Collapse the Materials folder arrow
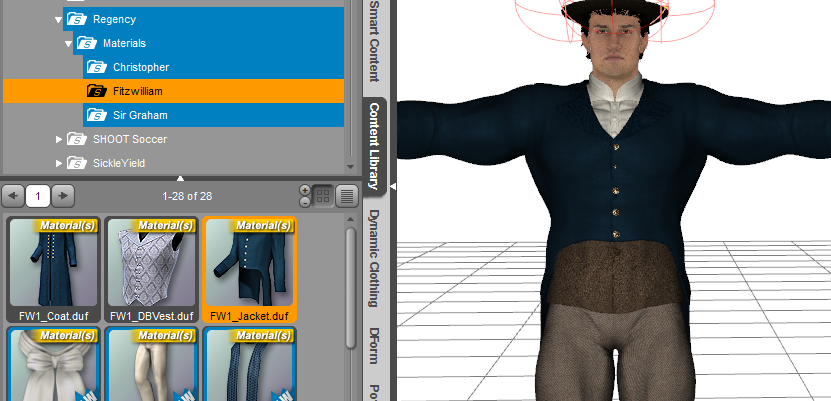 click(68, 43)
